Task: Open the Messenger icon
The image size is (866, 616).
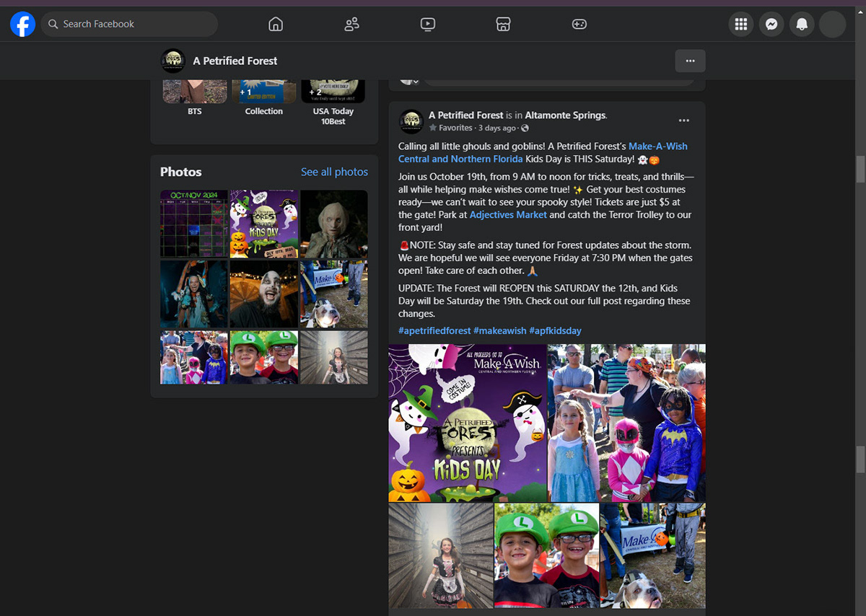Action: click(771, 24)
